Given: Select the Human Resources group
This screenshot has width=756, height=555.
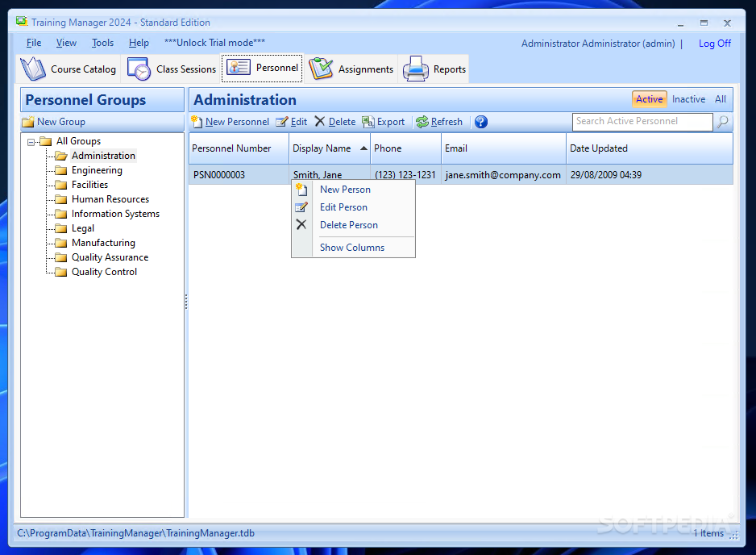Looking at the screenshot, I should tap(110, 198).
